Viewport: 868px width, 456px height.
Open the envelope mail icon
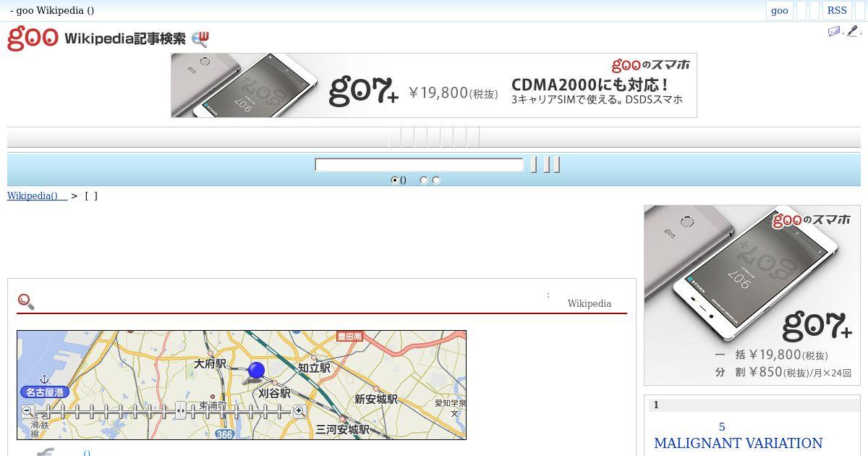(834, 31)
